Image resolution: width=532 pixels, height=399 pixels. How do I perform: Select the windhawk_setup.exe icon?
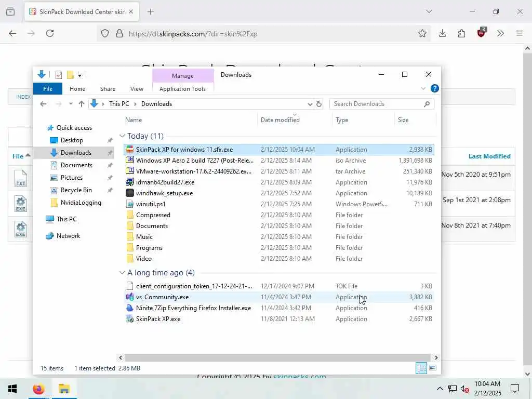(129, 193)
